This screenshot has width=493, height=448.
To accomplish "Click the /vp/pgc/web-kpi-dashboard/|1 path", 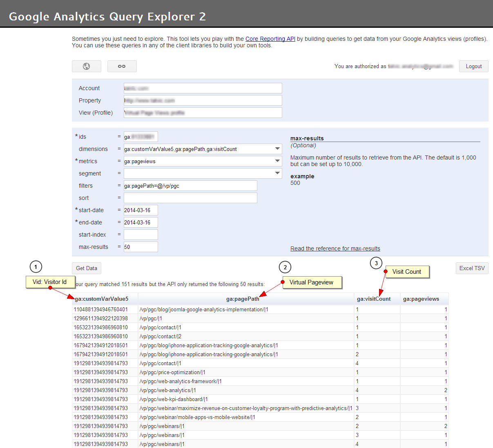I will [174, 399].
